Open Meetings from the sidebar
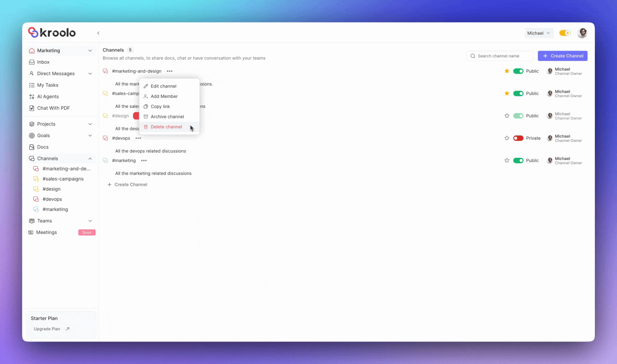This screenshot has width=617, height=364. click(x=47, y=232)
